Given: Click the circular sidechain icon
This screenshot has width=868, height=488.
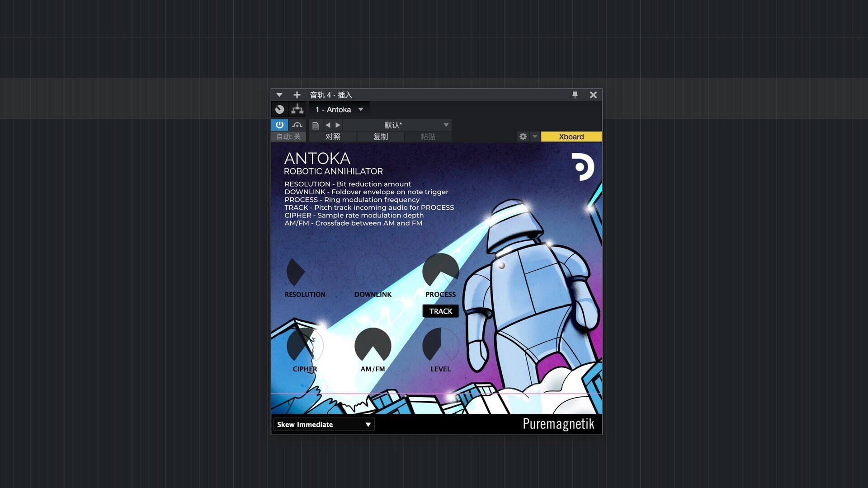Looking at the screenshot, I should [279, 109].
